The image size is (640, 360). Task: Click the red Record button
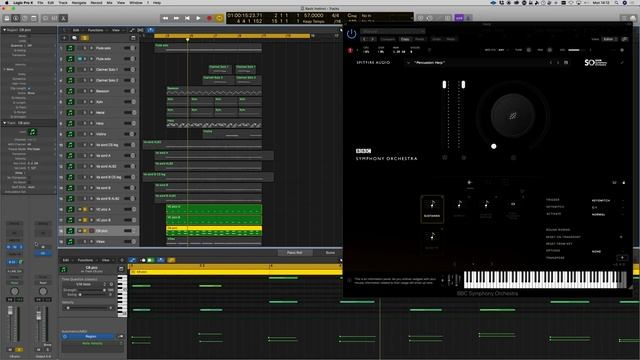(x=209, y=18)
